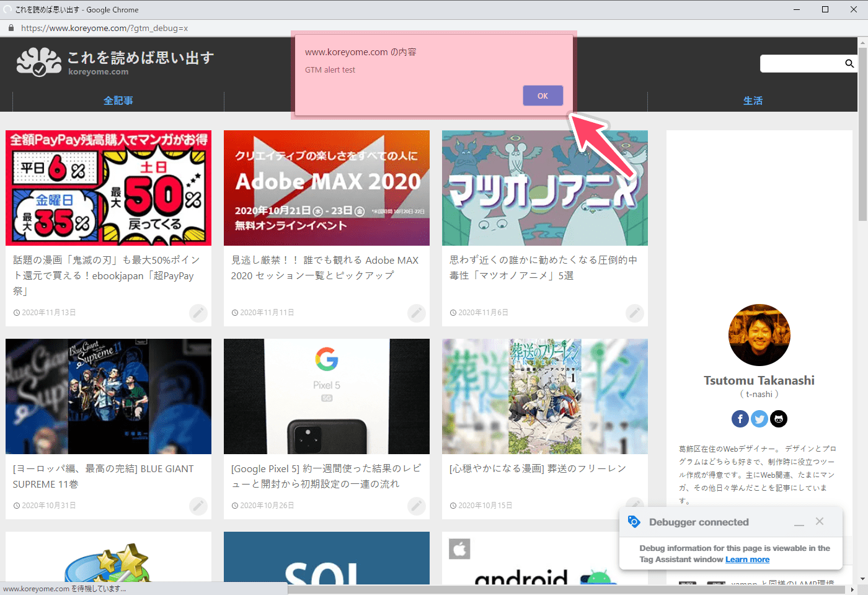868x595 pixels.
Task: Click the Tag Assistant debugger icon
Action: point(634,521)
